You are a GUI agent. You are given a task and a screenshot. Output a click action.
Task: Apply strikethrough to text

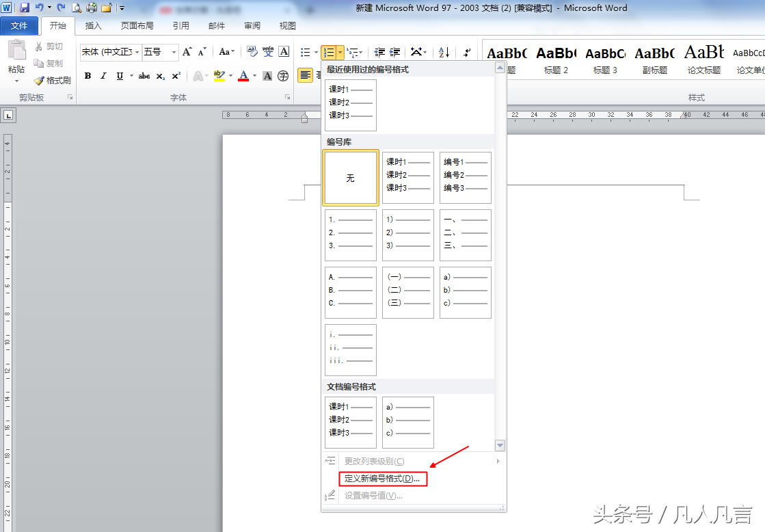[x=144, y=76]
